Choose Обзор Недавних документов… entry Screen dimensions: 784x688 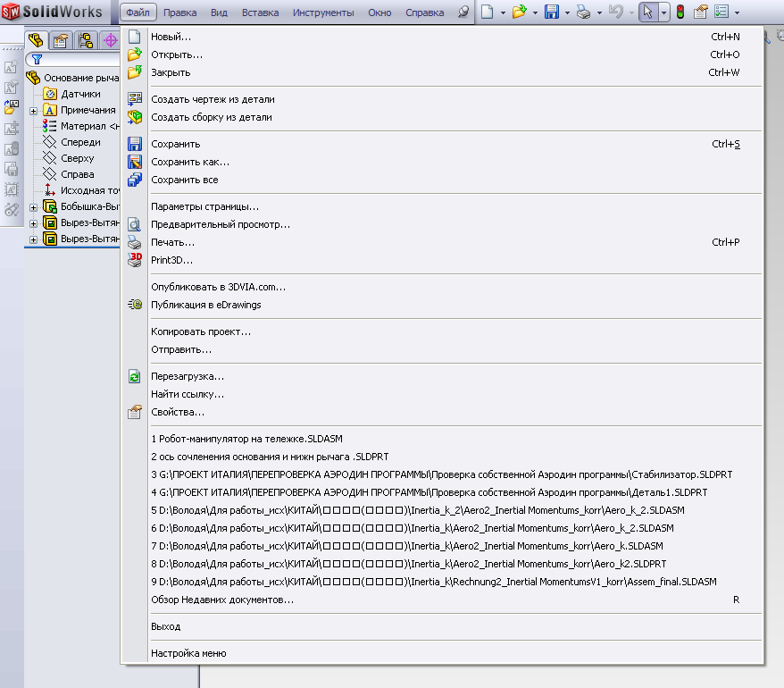441,600
